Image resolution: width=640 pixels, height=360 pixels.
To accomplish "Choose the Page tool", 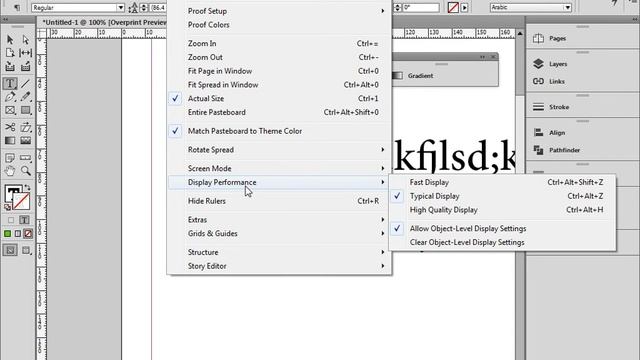I will (10, 53).
